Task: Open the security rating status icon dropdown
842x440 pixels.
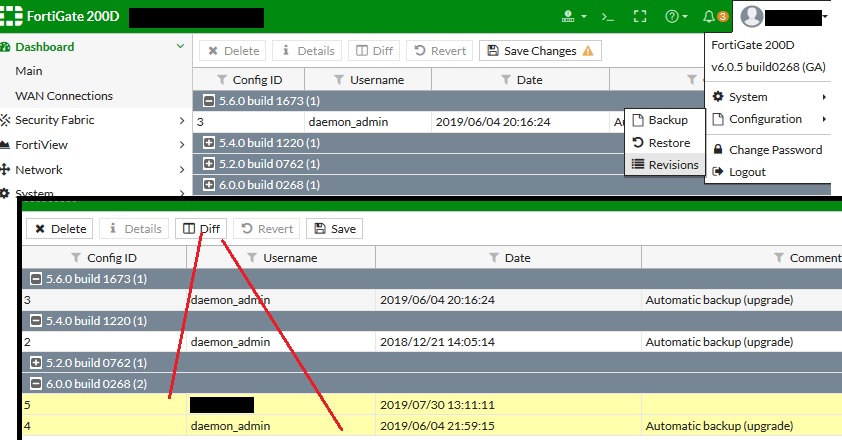Action: (574, 17)
